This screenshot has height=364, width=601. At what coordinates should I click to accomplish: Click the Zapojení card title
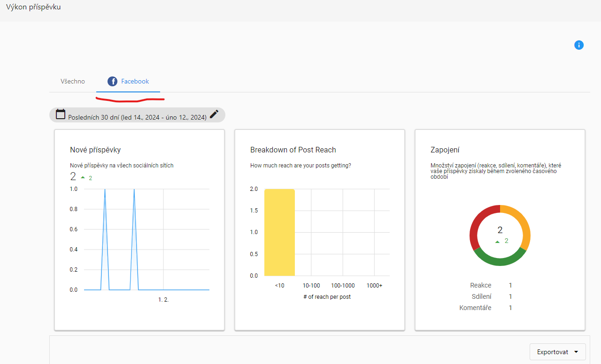click(x=445, y=150)
